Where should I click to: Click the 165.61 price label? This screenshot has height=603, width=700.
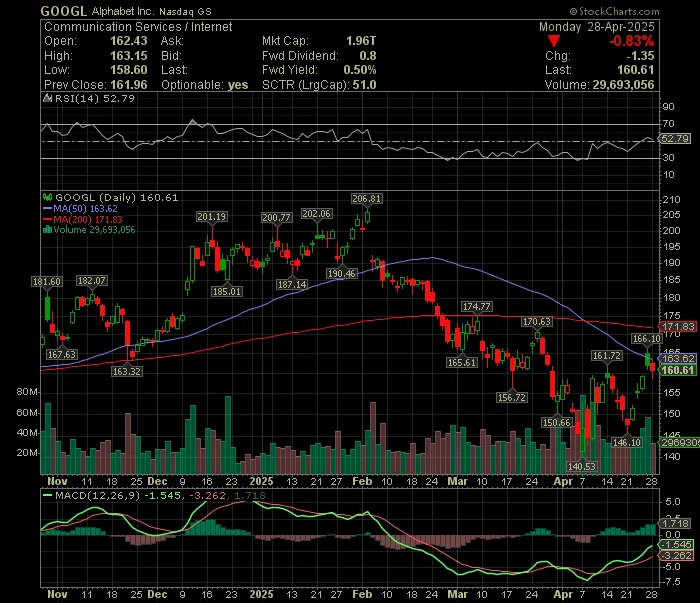coord(462,362)
